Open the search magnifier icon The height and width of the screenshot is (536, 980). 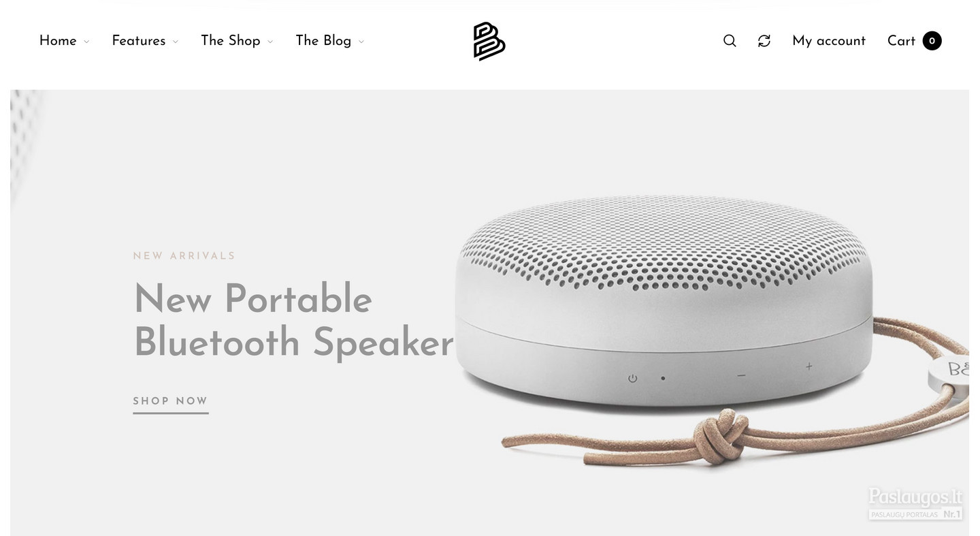tap(730, 41)
